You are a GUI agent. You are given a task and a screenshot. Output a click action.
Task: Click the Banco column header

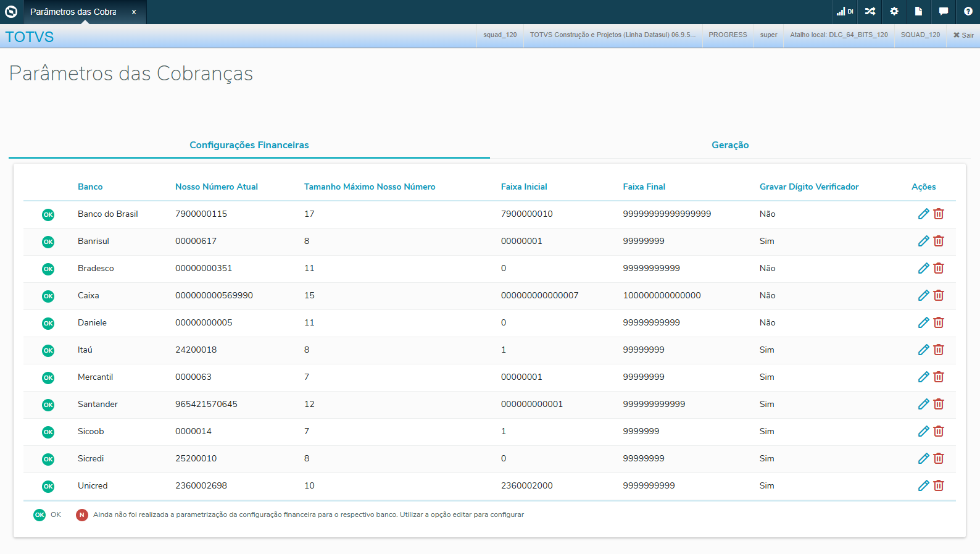pos(90,187)
